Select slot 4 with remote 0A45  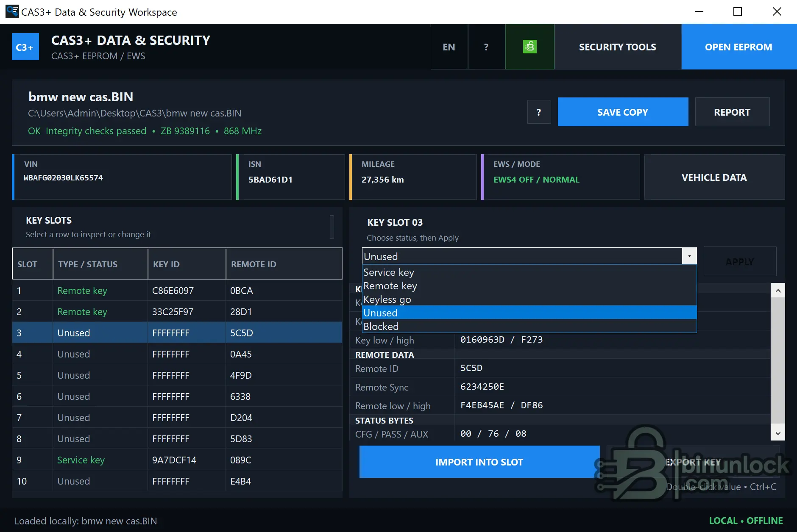point(177,354)
